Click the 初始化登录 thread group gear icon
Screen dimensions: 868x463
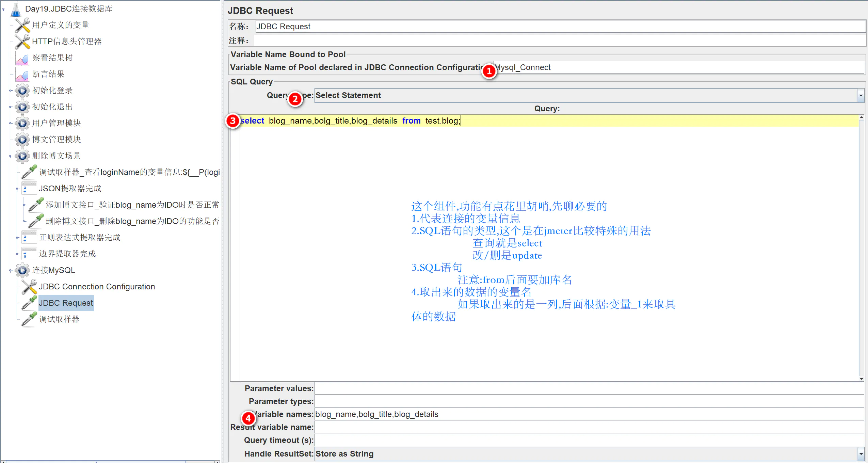[x=22, y=91]
